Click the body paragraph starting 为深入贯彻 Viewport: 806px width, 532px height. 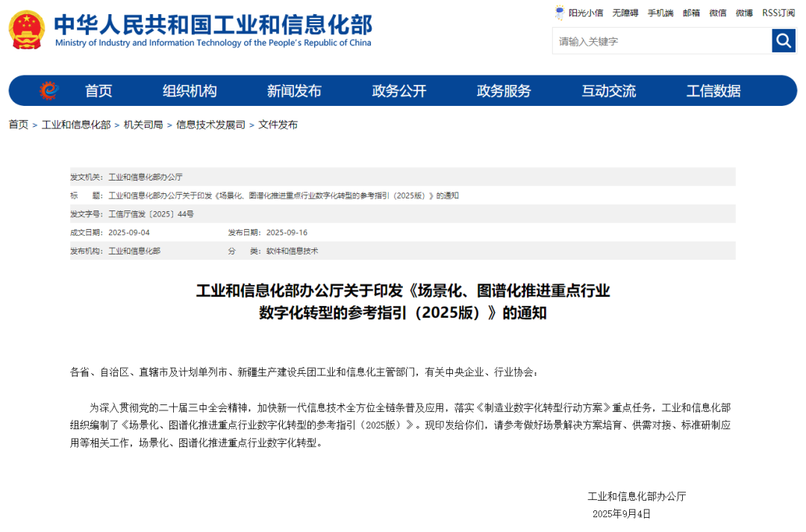point(401,425)
